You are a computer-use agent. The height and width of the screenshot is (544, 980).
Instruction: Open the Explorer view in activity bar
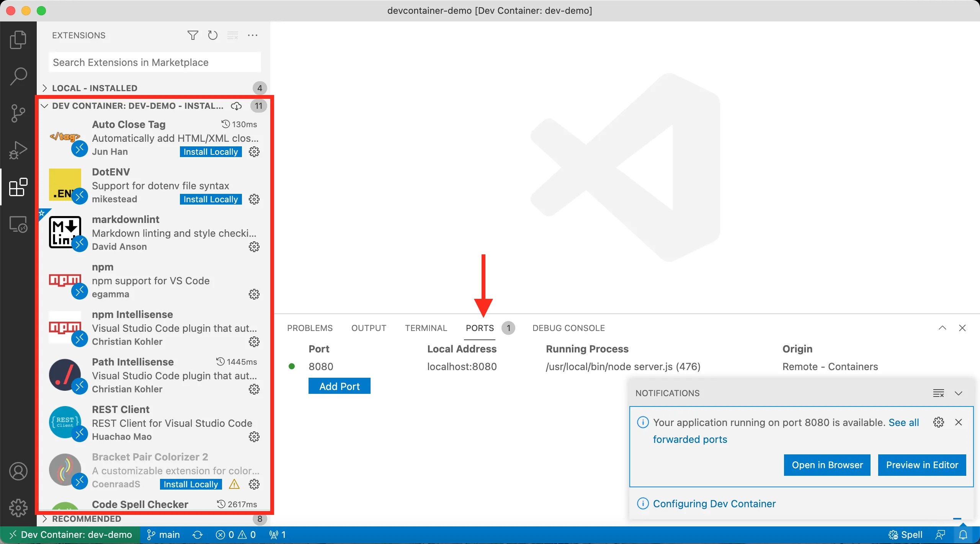(x=18, y=39)
